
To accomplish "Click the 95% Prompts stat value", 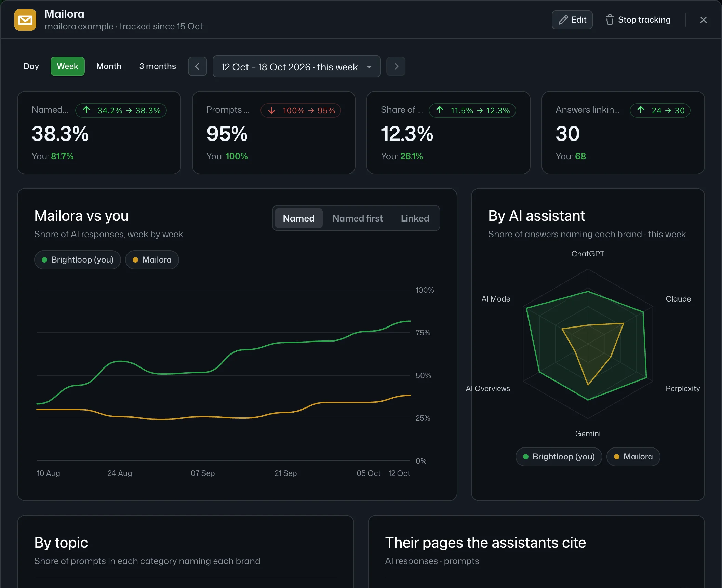I will click(227, 134).
